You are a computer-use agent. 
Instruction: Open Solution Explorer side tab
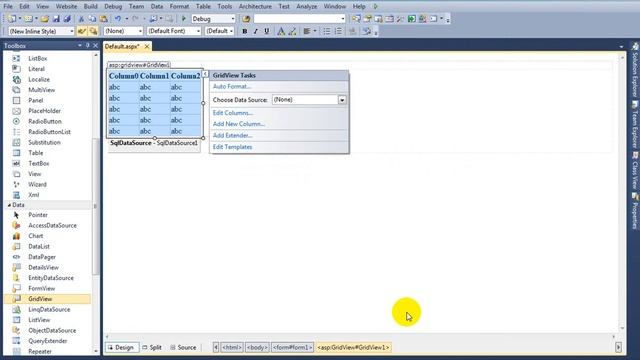[x=635, y=69]
